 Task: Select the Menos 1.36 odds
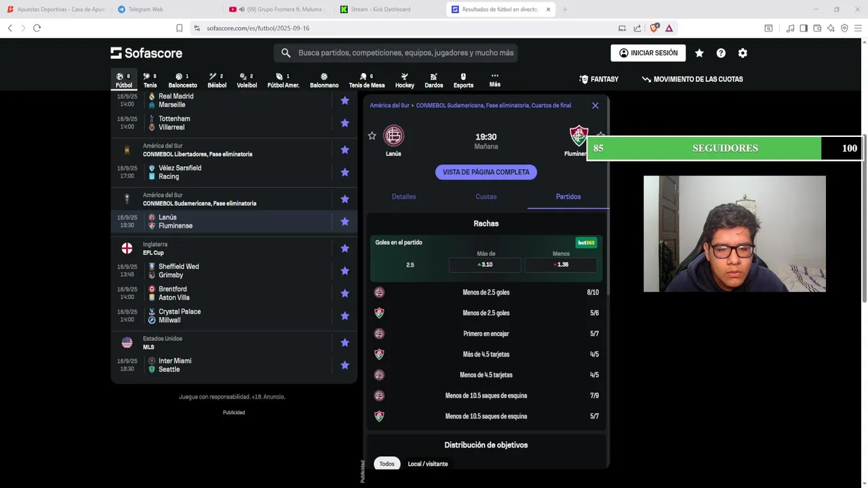click(561, 264)
